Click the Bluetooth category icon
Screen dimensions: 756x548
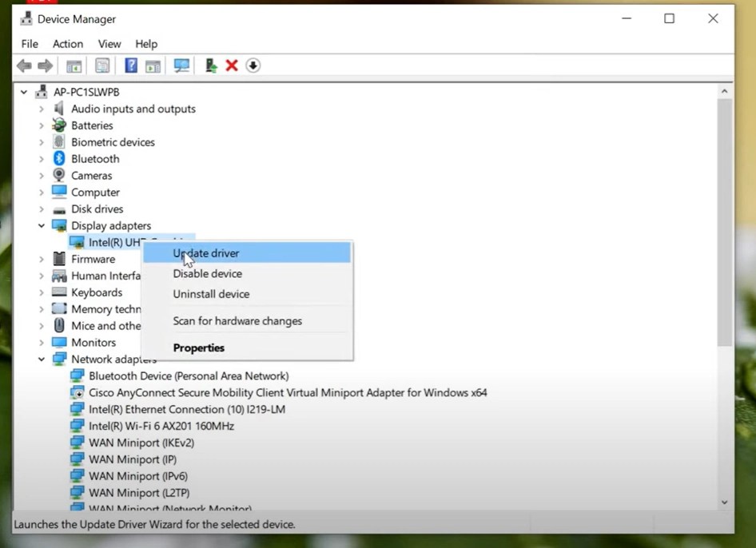point(59,158)
